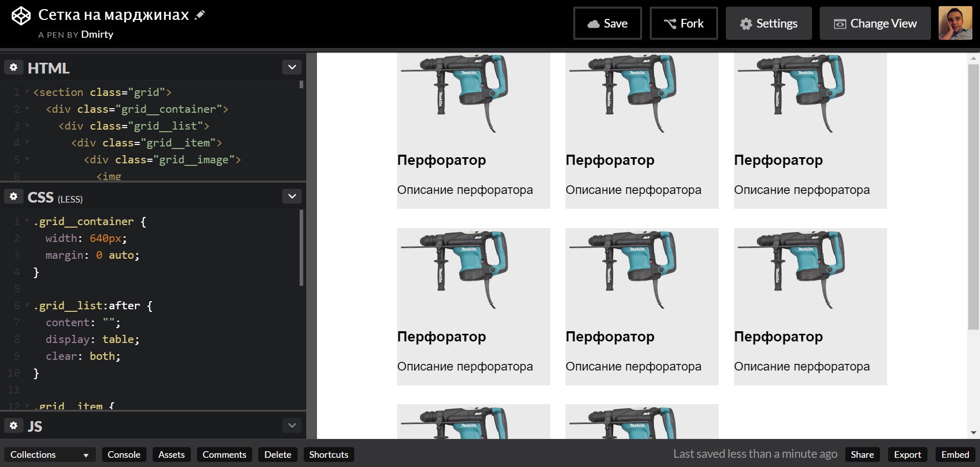Click the Share button
Image resolution: width=980 pixels, height=467 pixels.
(x=862, y=454)
